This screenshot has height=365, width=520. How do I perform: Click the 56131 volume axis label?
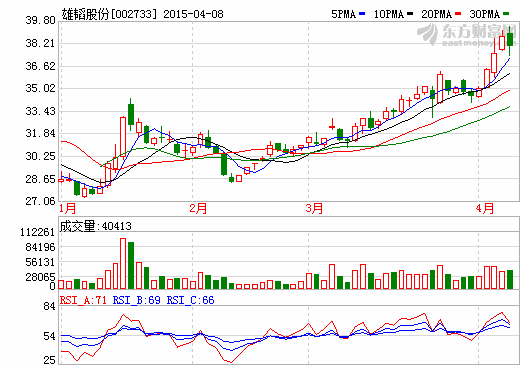coord(40,262)
